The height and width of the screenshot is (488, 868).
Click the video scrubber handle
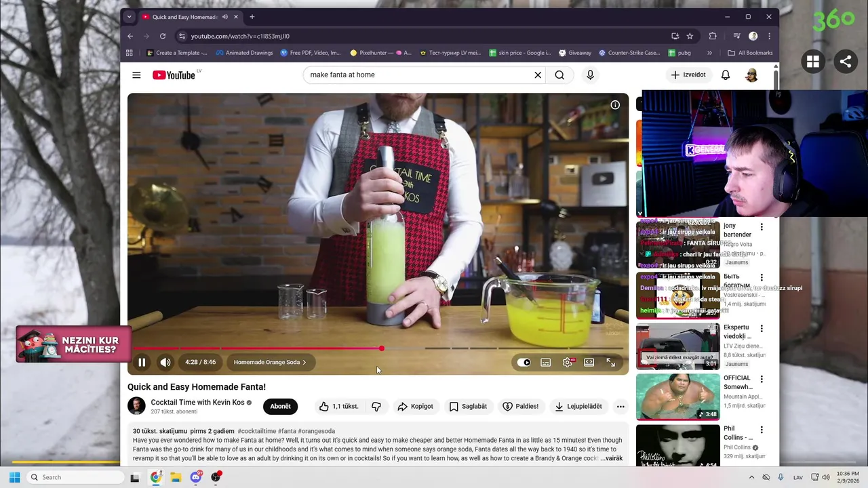(382, 348)
